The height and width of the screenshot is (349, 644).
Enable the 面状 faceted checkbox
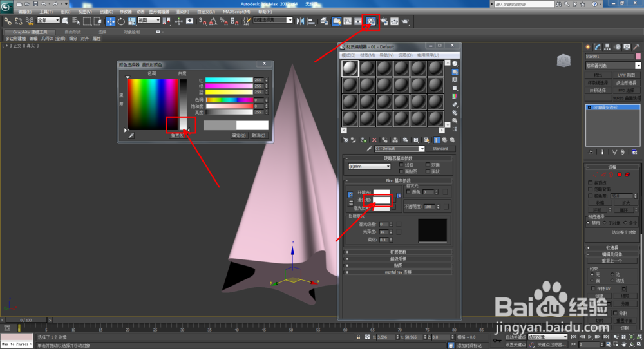[428, 171]
